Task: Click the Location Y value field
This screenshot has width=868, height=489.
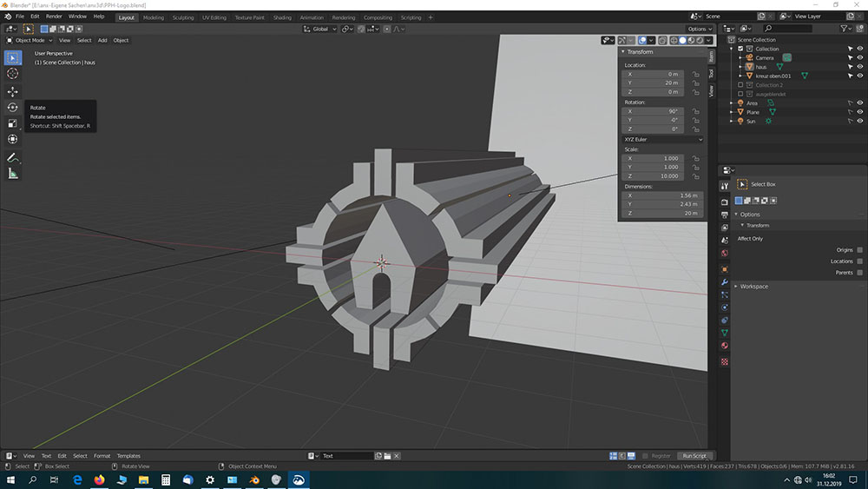Action: point(654,83)
